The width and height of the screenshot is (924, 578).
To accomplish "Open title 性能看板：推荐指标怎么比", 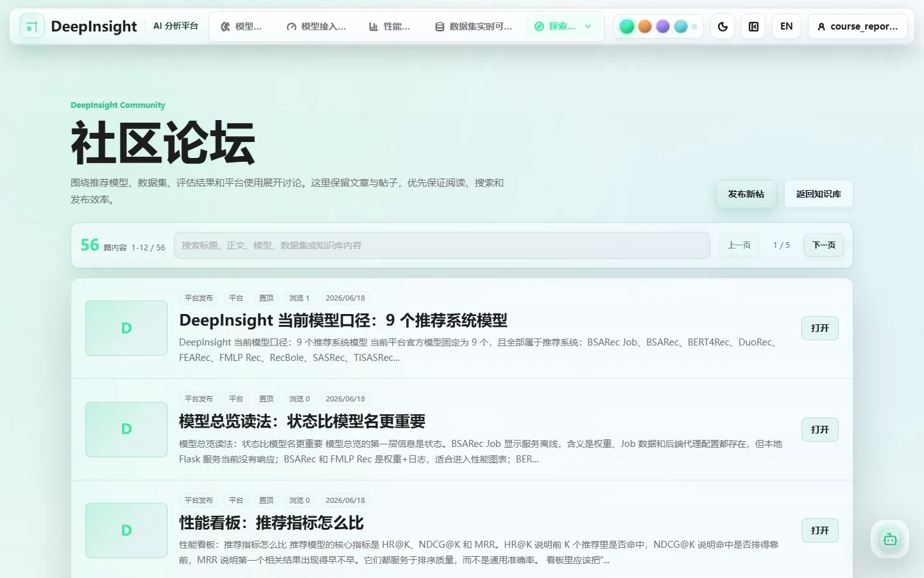I will coord(271,523).
